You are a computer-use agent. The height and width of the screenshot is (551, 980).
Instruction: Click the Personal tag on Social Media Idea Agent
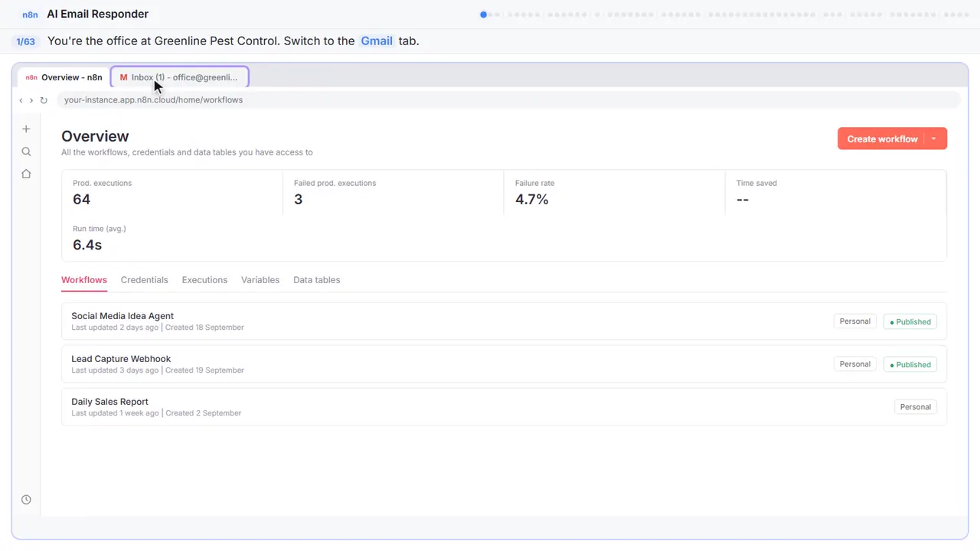[854, 321]
